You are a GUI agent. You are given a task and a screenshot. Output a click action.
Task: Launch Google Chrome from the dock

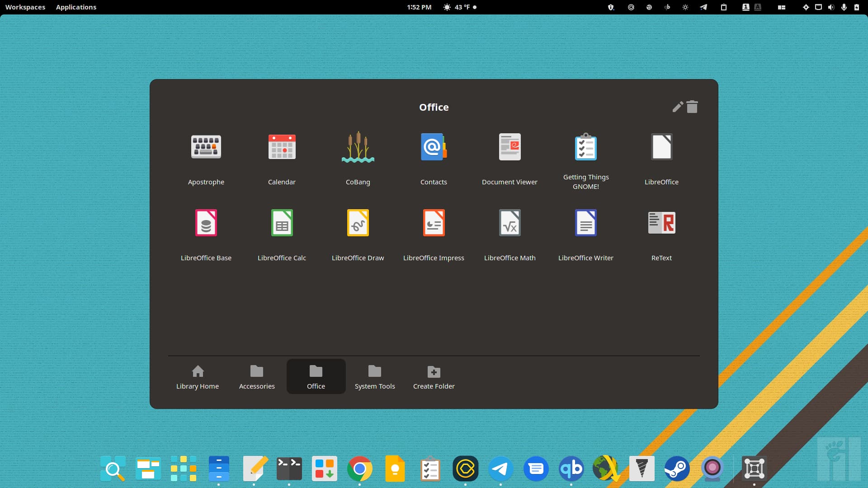pos(359,469)
